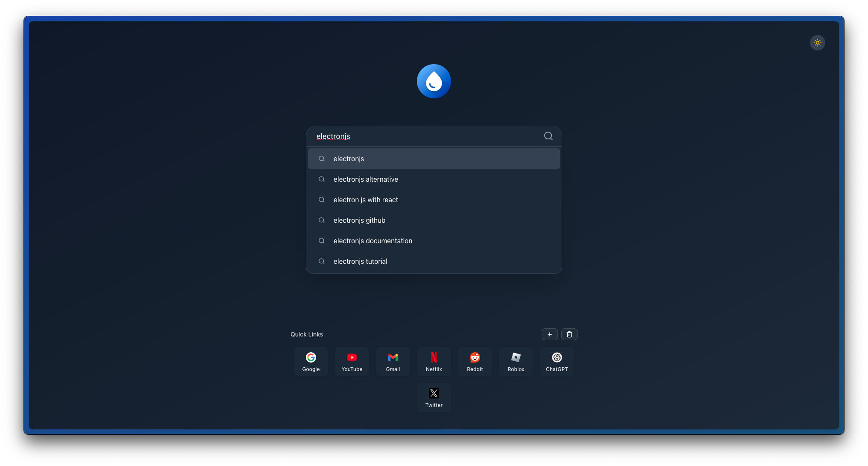Open the Twitter quick link
The height and width of the screenshot is (466, 868).
coord(434,398)
